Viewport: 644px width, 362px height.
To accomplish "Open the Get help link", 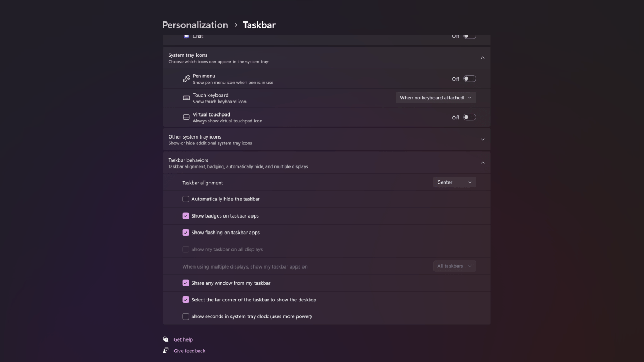I will click(x=183, y=339).
